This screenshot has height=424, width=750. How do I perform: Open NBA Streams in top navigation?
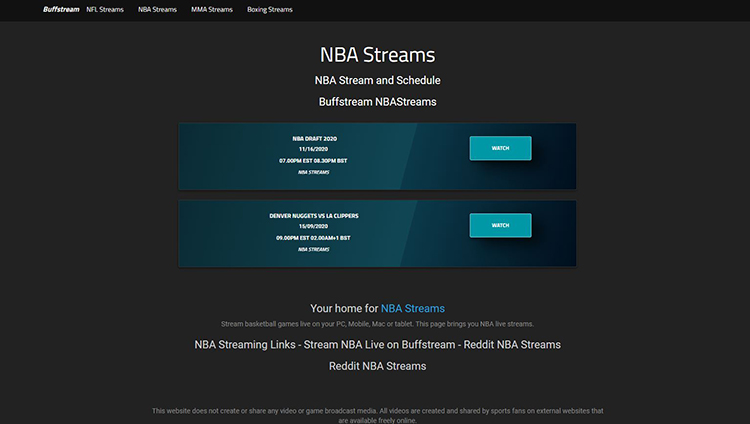pos(157,10)
